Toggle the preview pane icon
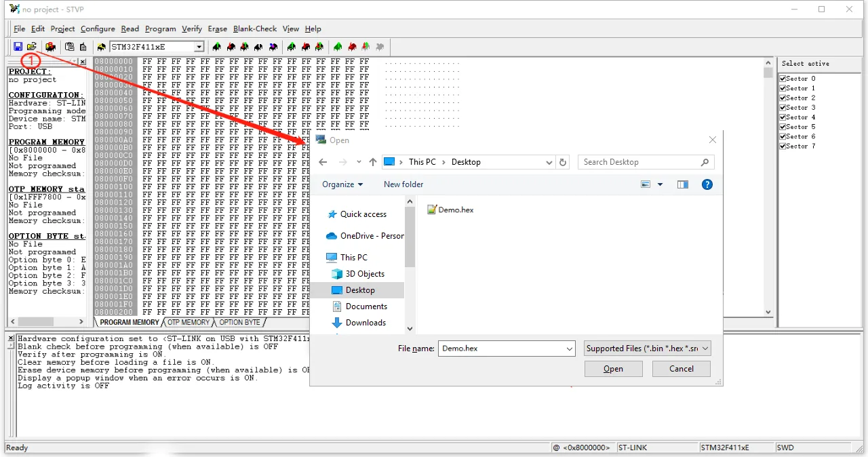The image size is (868, 457). point(683,184)
